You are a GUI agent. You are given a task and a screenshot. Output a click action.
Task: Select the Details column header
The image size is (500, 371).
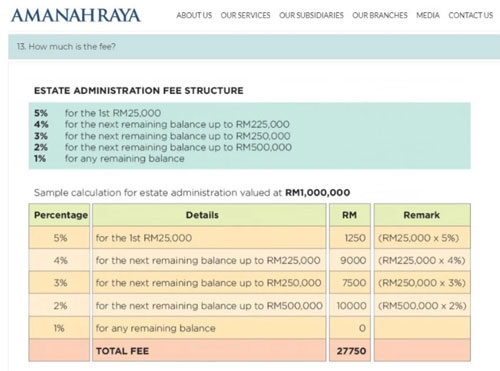click(x=209, y=215)
